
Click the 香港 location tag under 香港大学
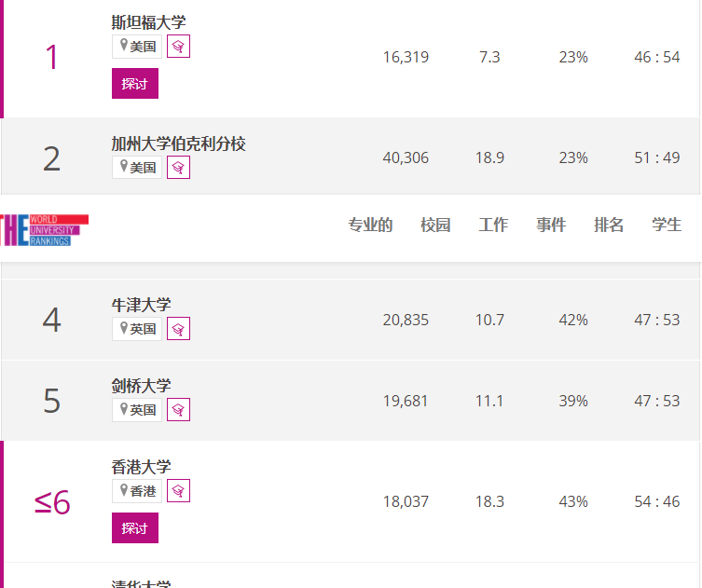tap(137, 491)
